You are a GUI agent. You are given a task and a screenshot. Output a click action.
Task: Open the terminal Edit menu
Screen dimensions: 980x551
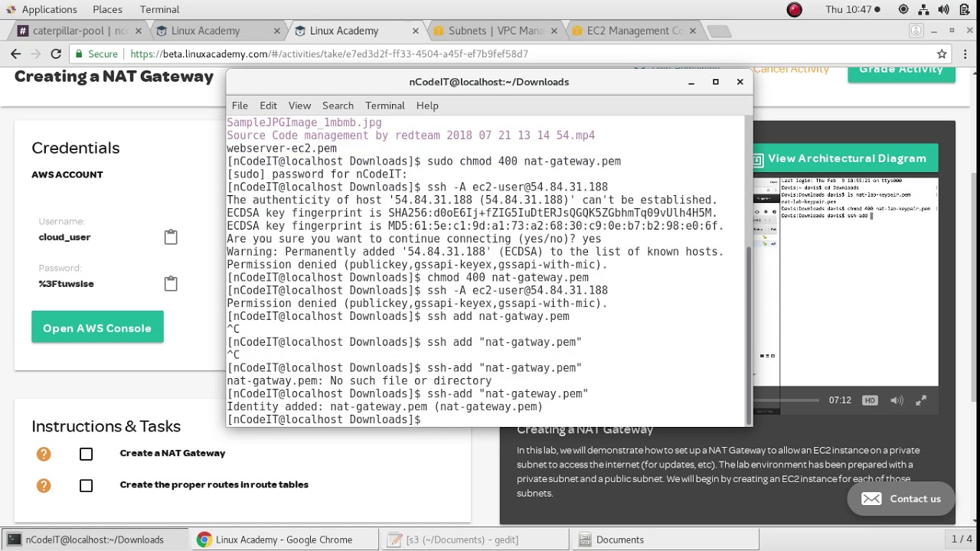point(268,106)
